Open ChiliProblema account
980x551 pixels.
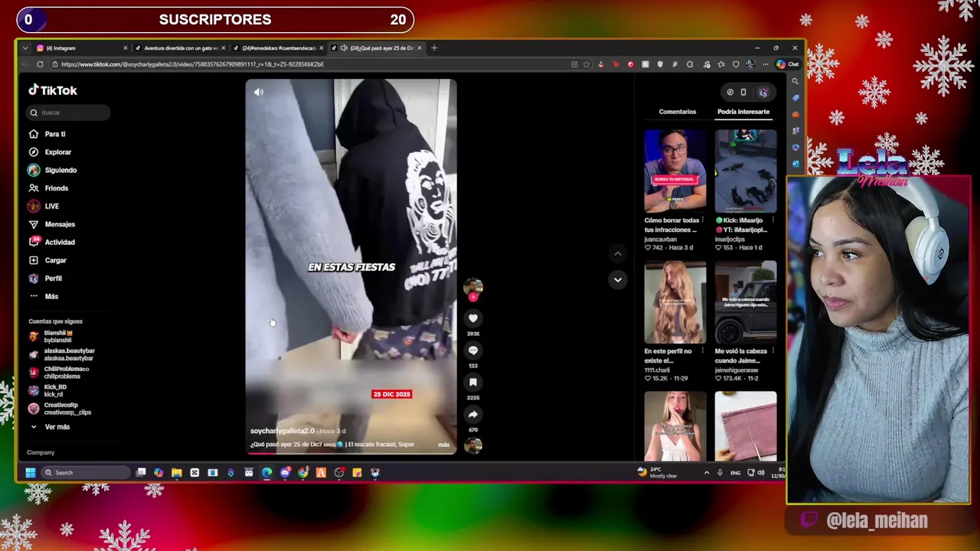(59, 372)
